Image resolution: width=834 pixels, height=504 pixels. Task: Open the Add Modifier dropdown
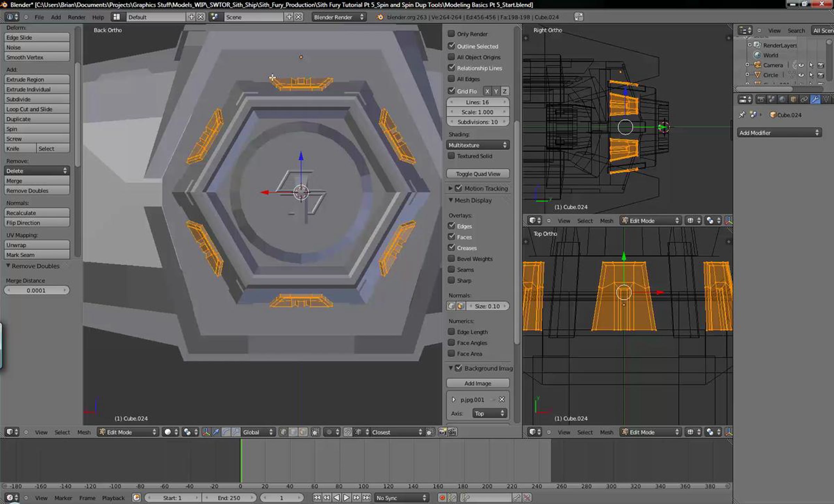tap(779, 133)
